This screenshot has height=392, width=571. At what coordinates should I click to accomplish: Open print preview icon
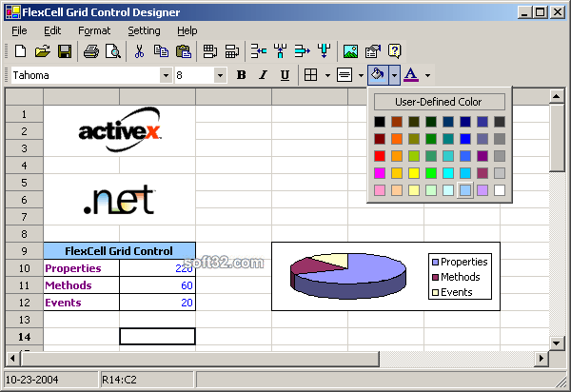pos(113,51)
